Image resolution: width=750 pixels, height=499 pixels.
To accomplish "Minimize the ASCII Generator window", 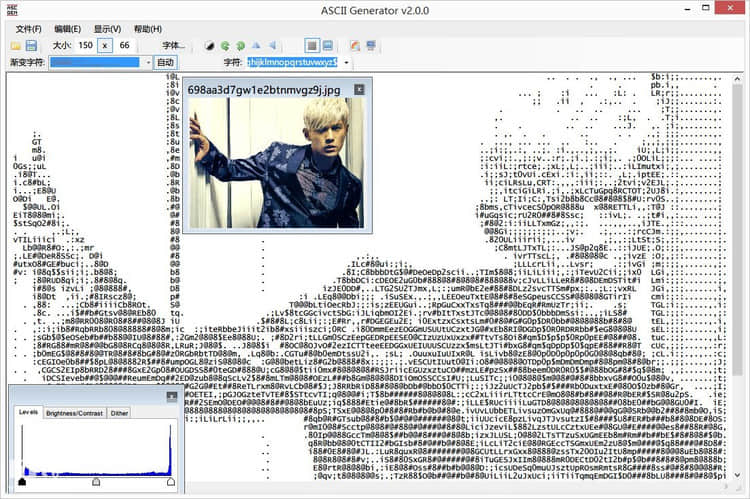I will click(687, 9).
